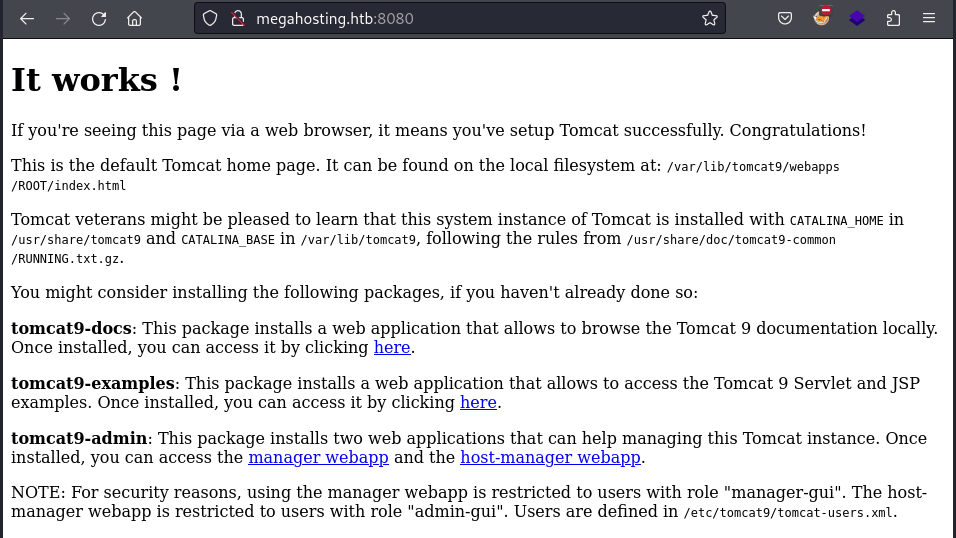This screenshot has width=956, height=538.
Task: Click the megahosting.htb:8080 address bar
Action: coord(450,18)
